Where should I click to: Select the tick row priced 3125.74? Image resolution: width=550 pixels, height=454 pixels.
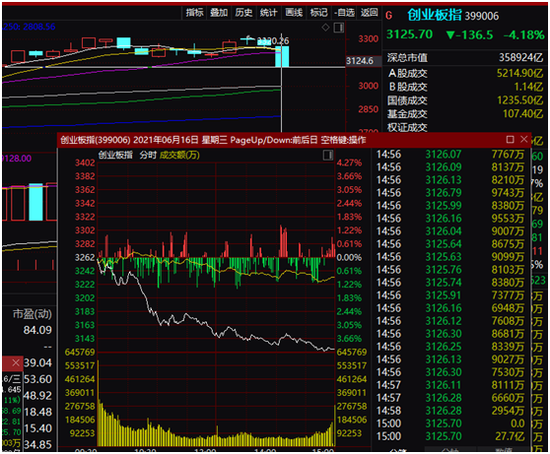pyautogui.click(x=450, y=282)
